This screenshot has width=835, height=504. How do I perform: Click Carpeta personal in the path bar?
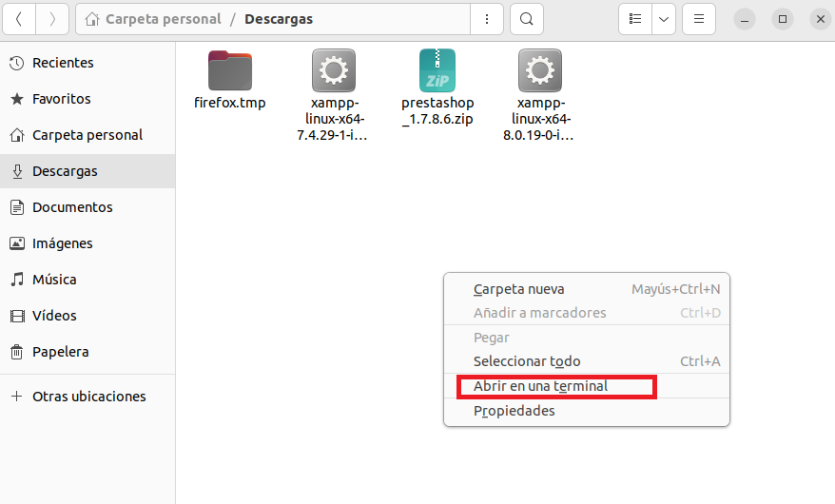[x=163, y=19]
